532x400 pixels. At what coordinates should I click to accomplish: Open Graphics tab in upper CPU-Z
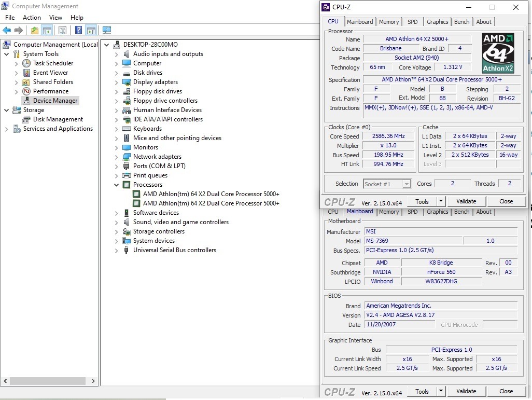tap(437, 22)
